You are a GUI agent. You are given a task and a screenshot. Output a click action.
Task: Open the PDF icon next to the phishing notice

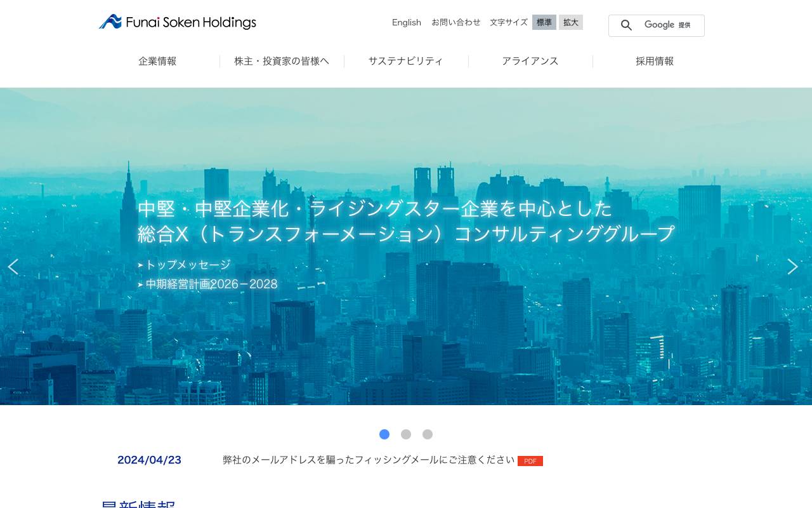pyautogui.click(x=530, y=461)
